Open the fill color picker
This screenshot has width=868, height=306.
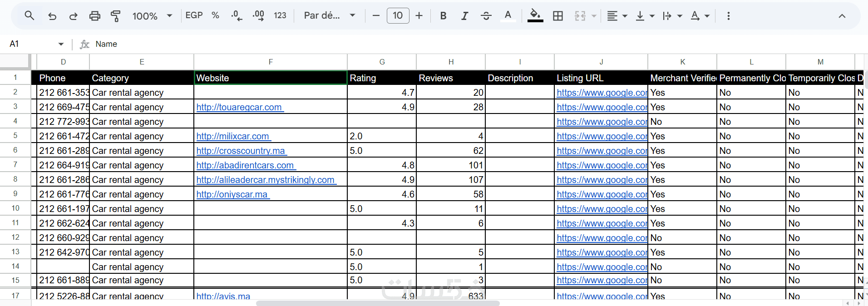coord(535,16)
